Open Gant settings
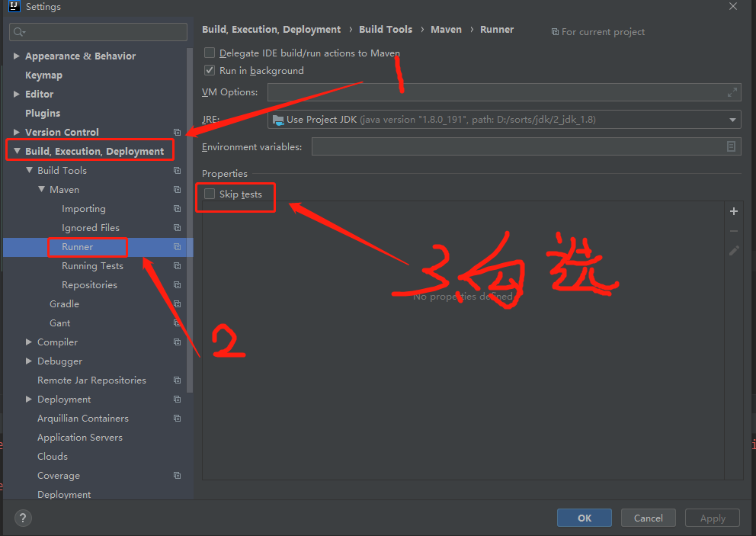 click(x=59, y=323)
